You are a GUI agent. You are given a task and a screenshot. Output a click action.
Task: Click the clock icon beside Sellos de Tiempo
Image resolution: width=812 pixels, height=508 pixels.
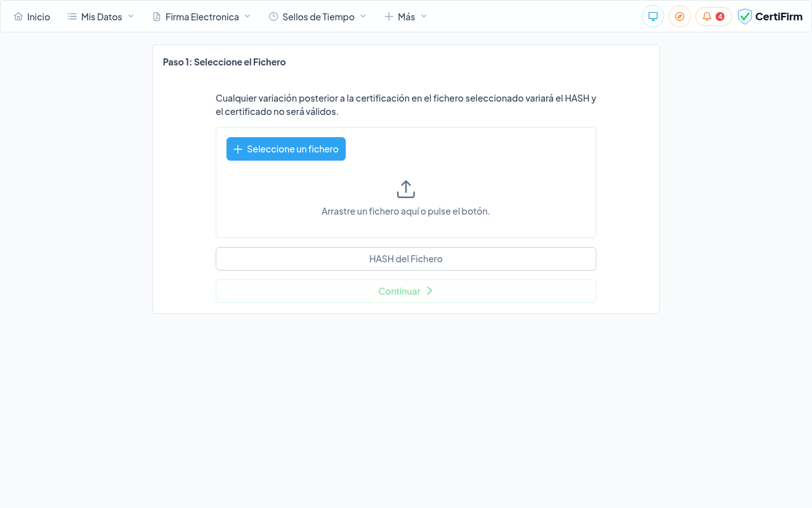[x=273, y=16]
